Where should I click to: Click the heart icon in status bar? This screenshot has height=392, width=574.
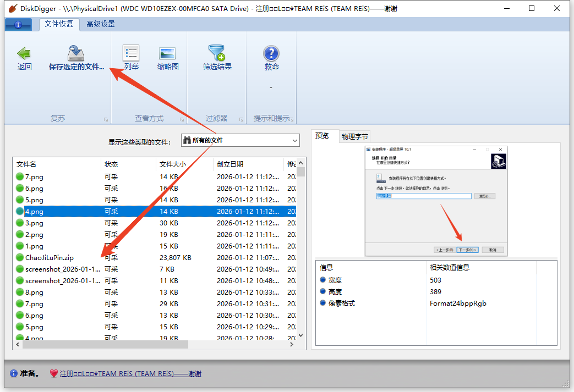[53, 374]
